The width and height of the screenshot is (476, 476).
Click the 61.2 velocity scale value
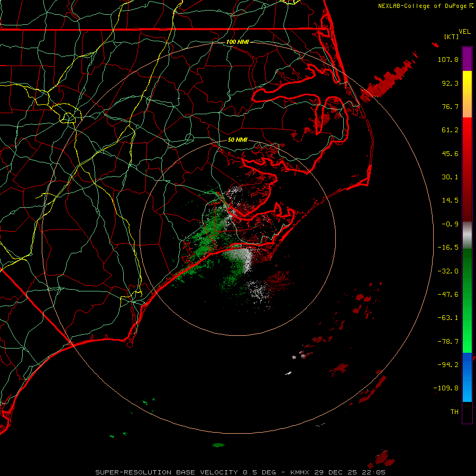(450, 130)
